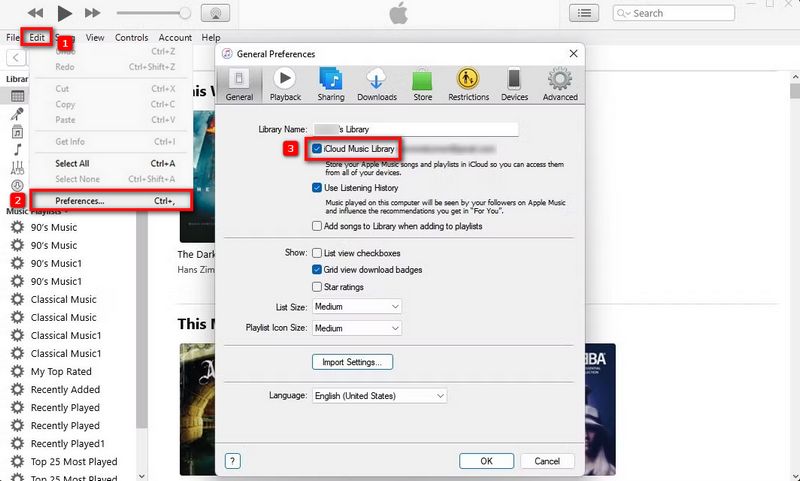Open the Help menu

coord(211,37)
